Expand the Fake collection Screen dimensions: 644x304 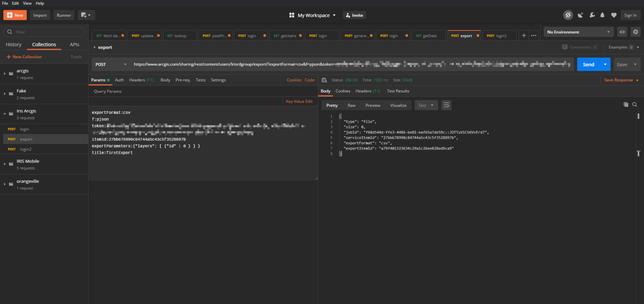(x=5, y=94)
